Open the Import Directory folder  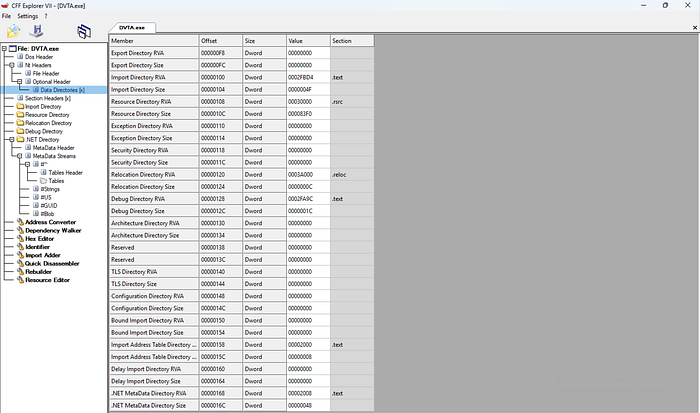coord(43,106)
